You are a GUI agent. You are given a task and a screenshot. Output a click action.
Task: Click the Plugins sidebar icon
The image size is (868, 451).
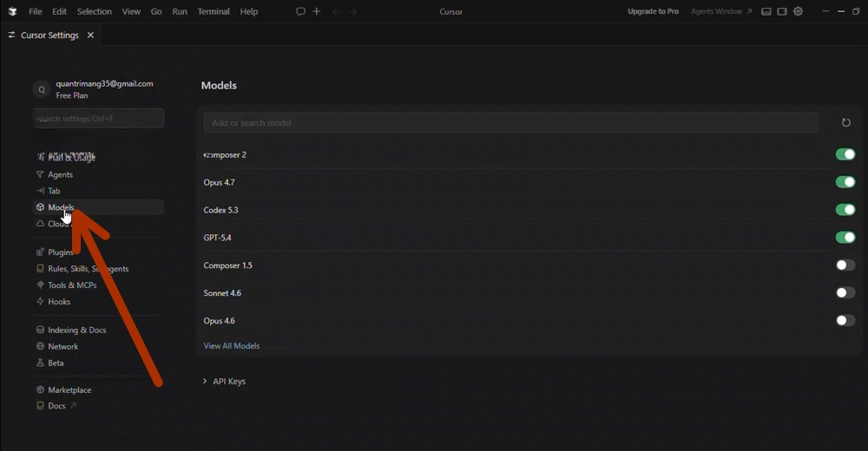click(x=40, y=252)
